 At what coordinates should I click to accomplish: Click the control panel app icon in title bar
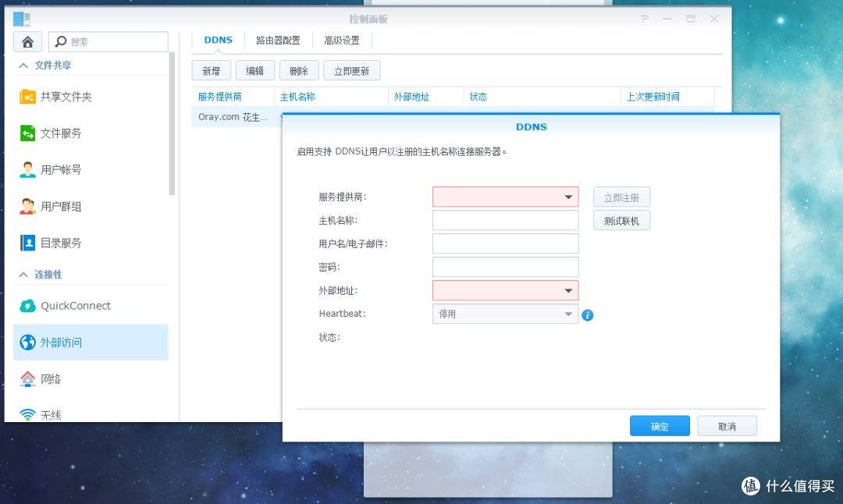click(x=22, y=19)
